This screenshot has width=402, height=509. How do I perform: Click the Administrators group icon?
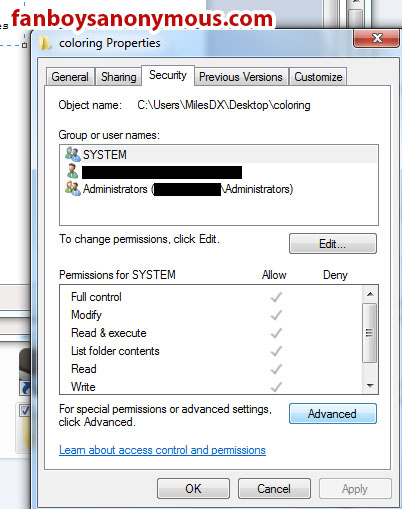72,188
